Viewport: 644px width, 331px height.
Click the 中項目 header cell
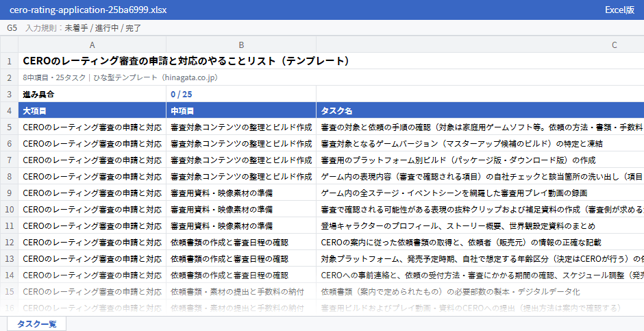coord(241,110)
